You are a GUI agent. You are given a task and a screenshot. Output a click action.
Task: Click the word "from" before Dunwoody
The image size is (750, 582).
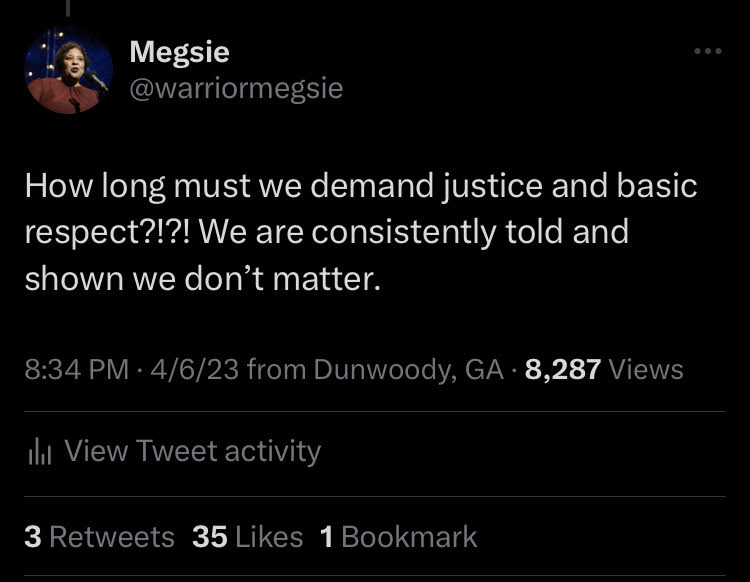point(275,370)
